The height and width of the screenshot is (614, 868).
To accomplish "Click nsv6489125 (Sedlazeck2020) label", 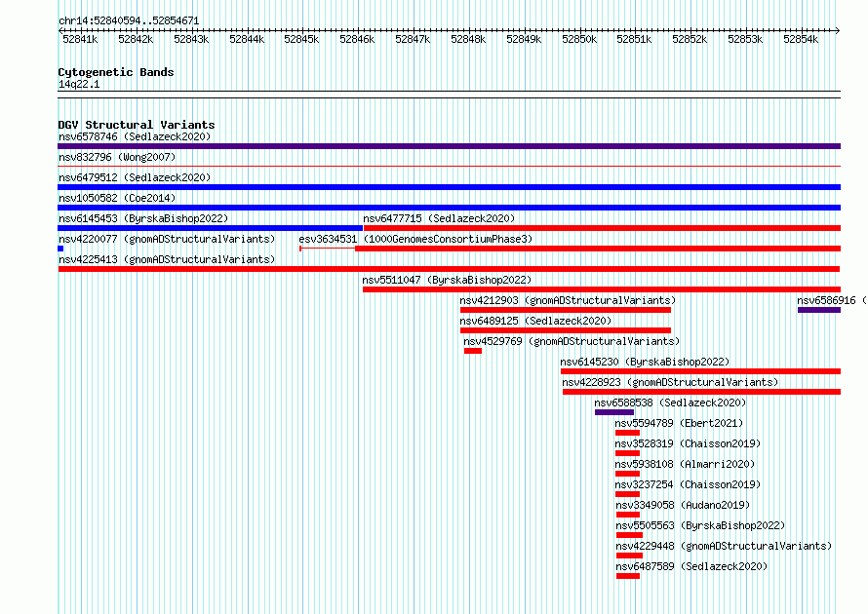I will point(535,321).
